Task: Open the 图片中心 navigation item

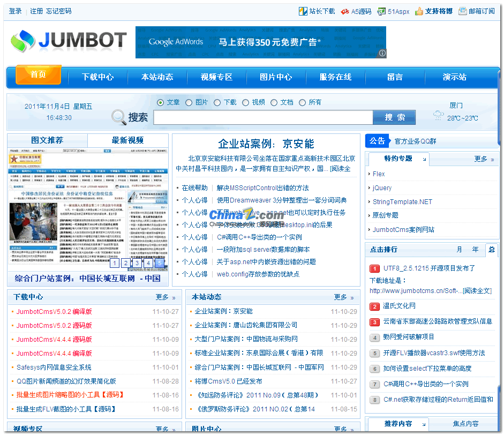Action: pos(276,77)
